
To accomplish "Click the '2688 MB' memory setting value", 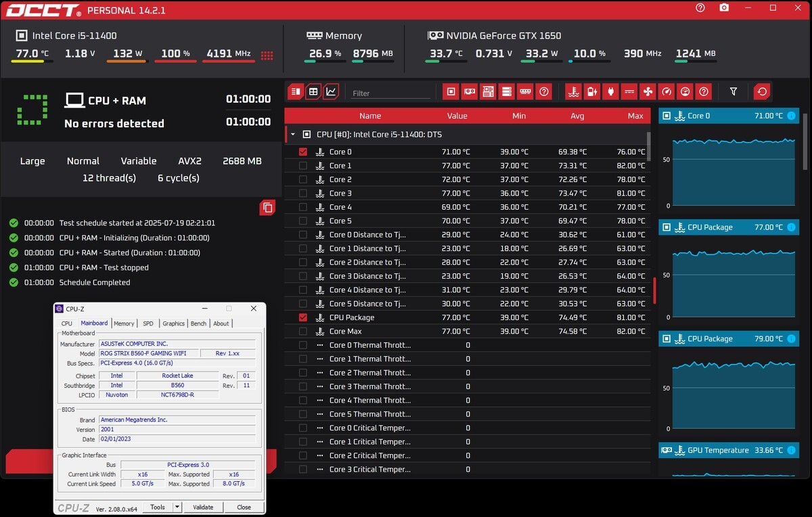I will pos(242,161).
